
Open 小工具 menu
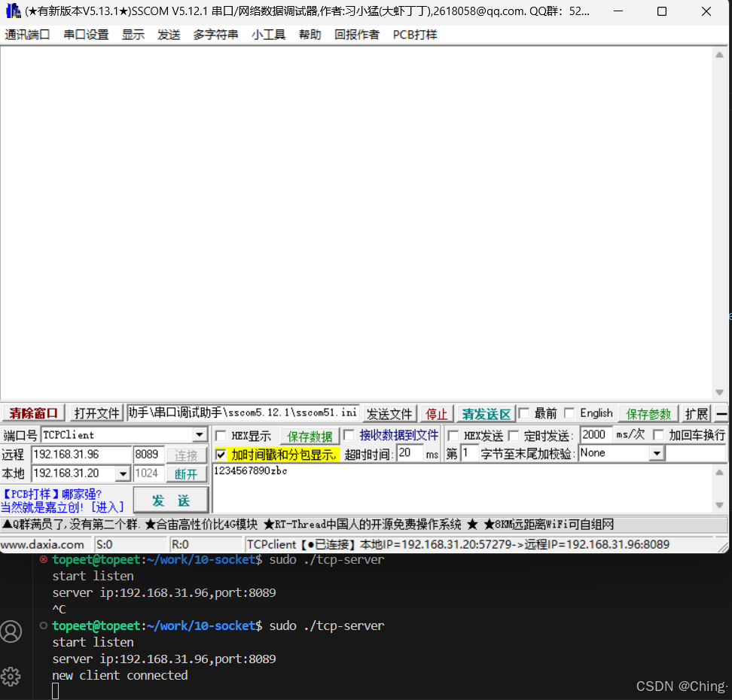coord(268,35)
